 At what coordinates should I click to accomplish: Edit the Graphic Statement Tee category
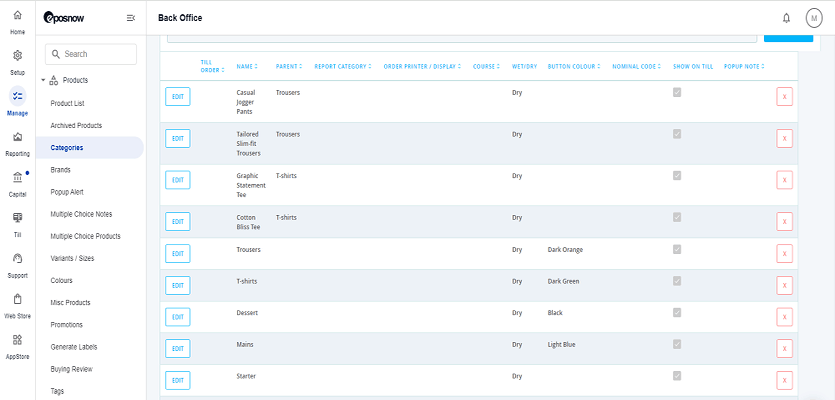click(x=178, y=180)
